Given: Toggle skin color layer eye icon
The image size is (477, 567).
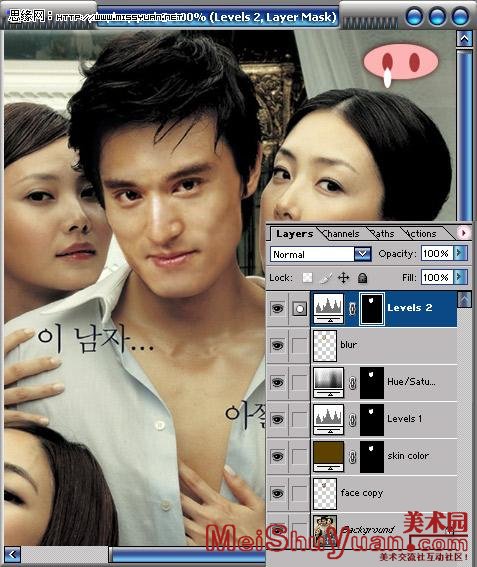Looking at the screenshot, I should pos(277,456).
